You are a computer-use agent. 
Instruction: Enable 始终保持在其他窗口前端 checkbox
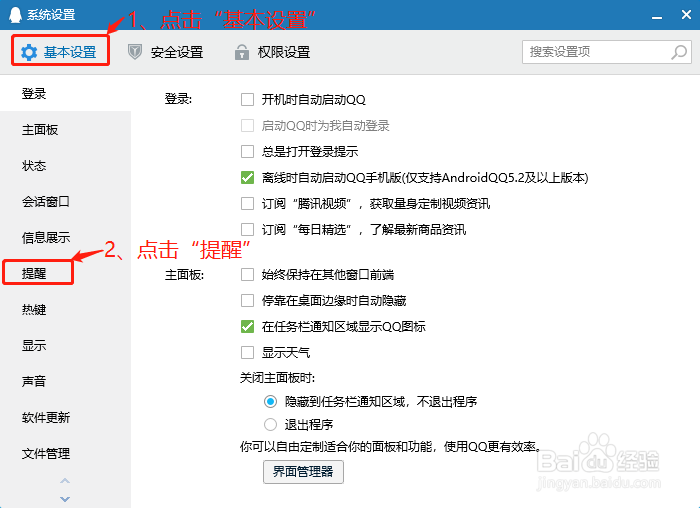coord(247,275)
